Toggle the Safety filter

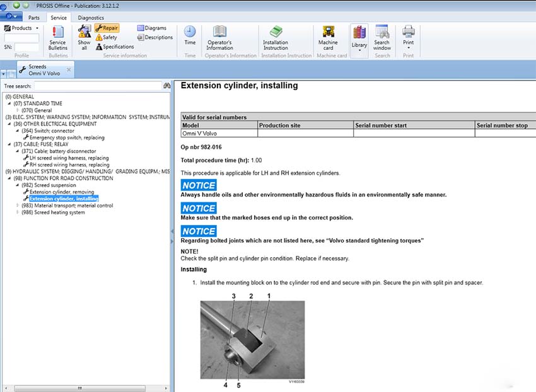(107, 37)
